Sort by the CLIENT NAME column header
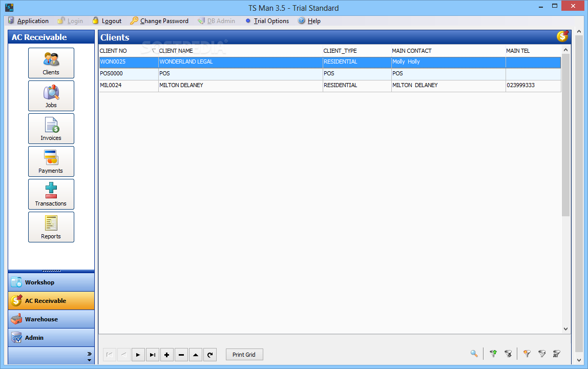Screen dimensions: 588x369 coord(240,51)
